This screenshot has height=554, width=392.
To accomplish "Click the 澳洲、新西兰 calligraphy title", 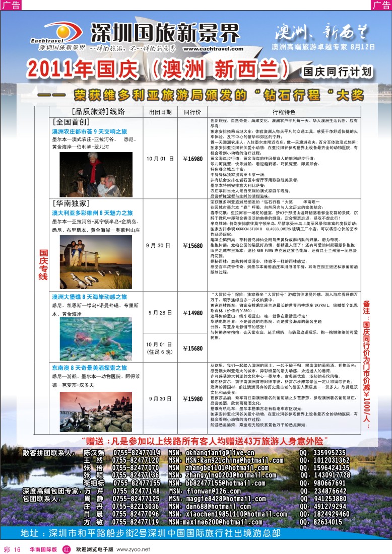I will [x=321, y=32].
